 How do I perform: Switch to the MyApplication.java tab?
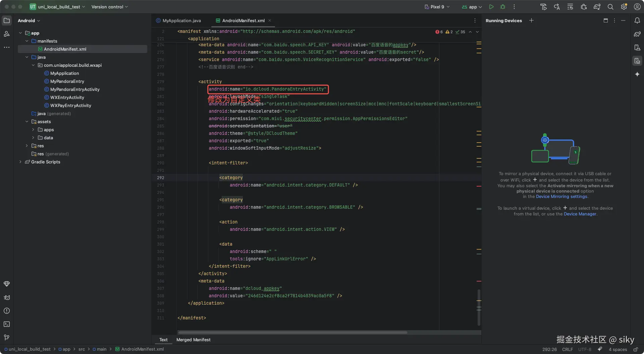[x=181, y=20]
